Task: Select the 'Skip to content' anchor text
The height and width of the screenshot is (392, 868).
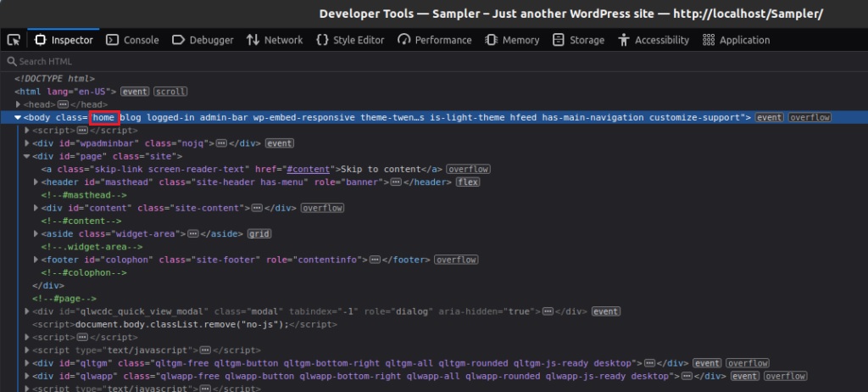Action: pyautogui.click(x=381, y=169)
